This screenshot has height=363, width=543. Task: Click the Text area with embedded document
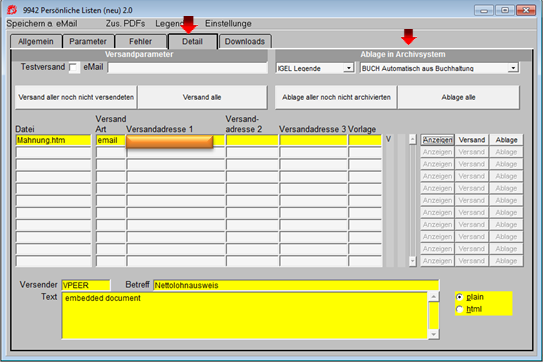(245, 316)
